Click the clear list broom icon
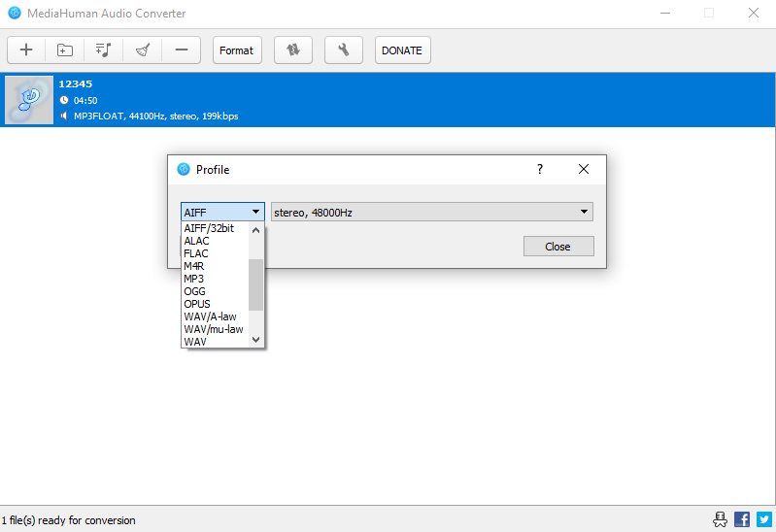Viewport: 776px width, 532px height. pyautogui.click(x=143, y=50)
